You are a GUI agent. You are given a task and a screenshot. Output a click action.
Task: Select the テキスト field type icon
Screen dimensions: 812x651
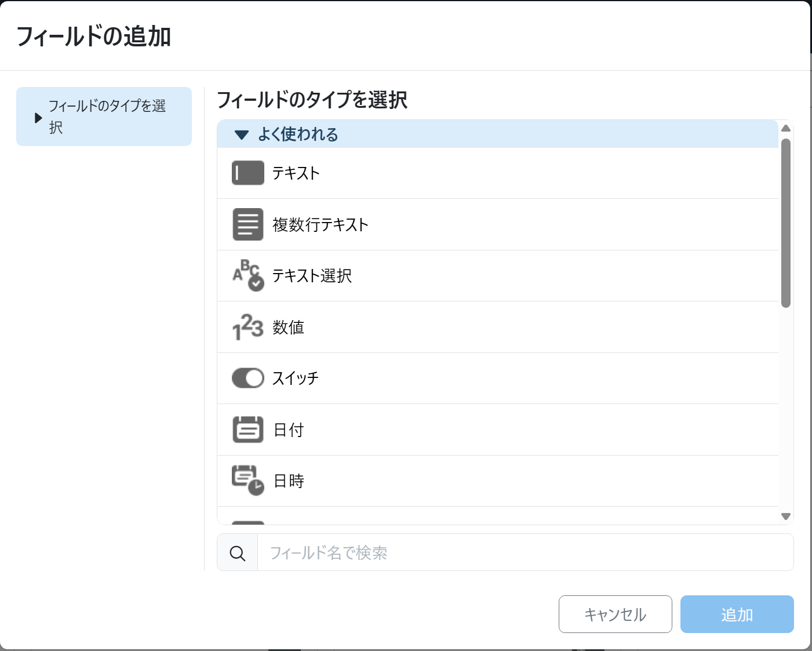coord(247,173)
